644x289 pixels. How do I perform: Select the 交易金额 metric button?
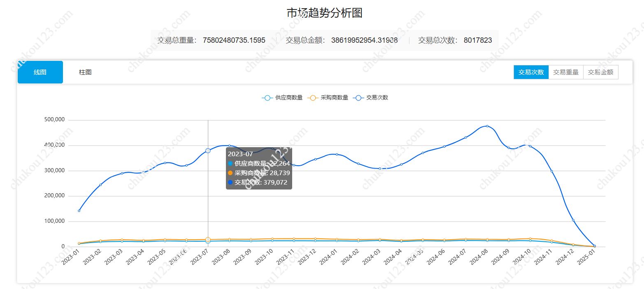coord(600,72)
